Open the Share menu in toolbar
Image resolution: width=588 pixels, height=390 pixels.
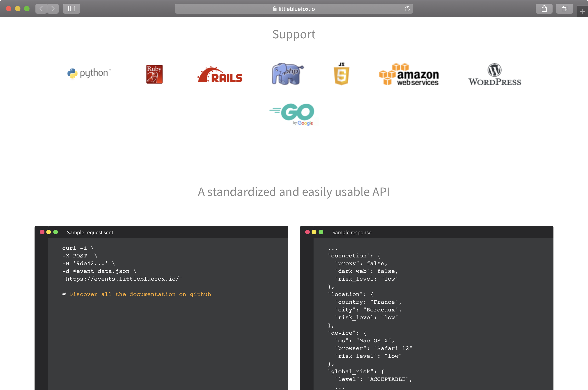tap(544, 9)
